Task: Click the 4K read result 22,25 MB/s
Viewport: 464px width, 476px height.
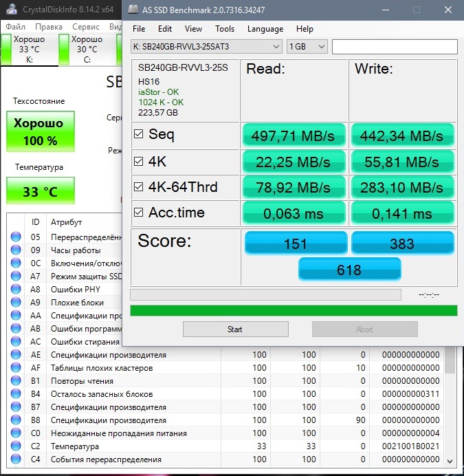Action: tap(294, 162)
